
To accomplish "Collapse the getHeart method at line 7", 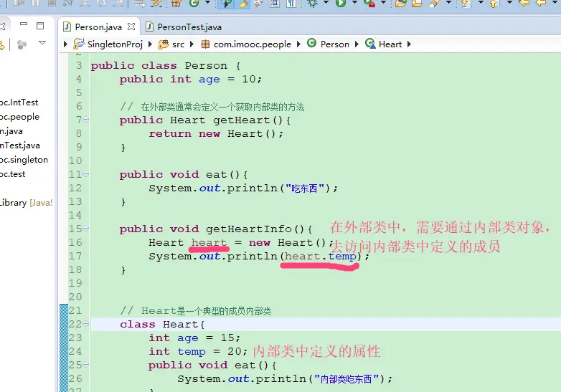I will [86, 120].
